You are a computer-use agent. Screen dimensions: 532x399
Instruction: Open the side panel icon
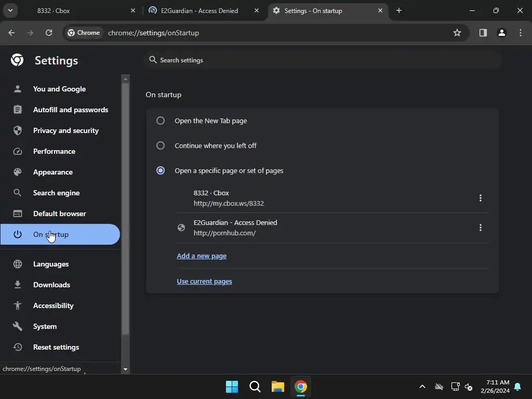[x=483, y=33]
